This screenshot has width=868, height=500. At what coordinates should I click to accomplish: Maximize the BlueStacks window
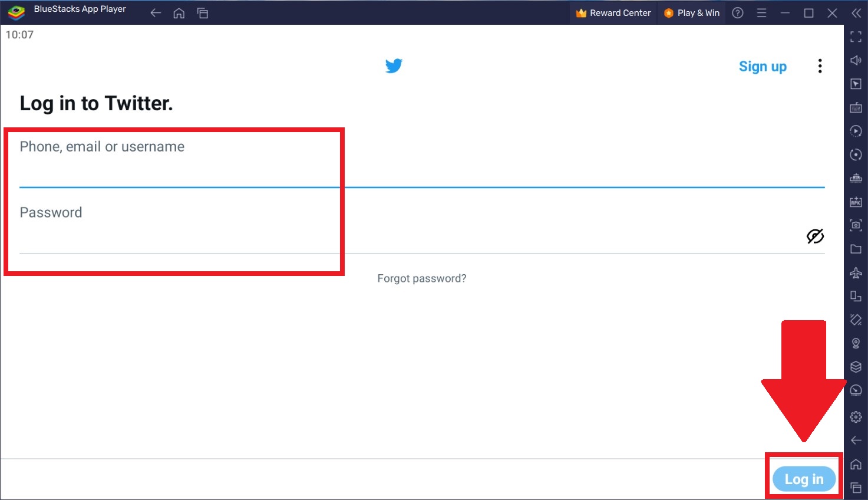pos(808,13)
